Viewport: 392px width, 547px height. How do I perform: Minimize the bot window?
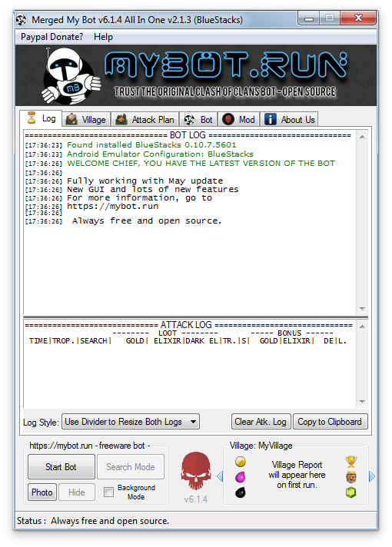click(309, 18)
